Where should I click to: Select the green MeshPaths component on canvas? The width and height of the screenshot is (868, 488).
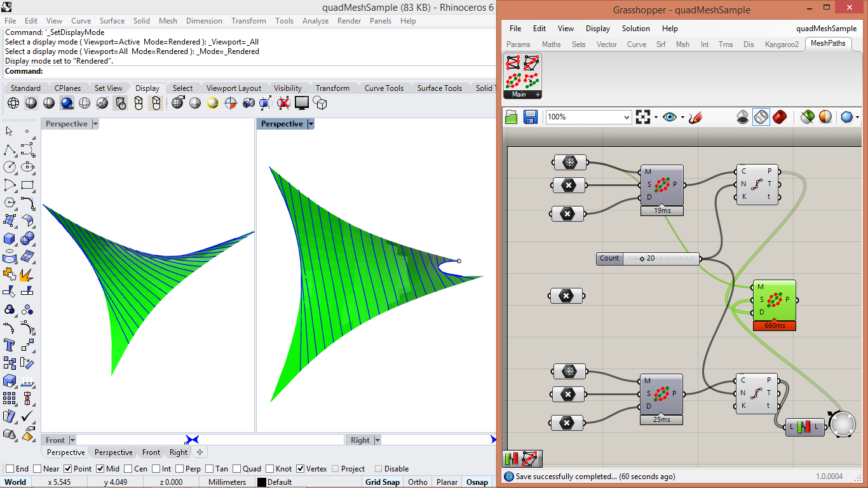point(775,300)
